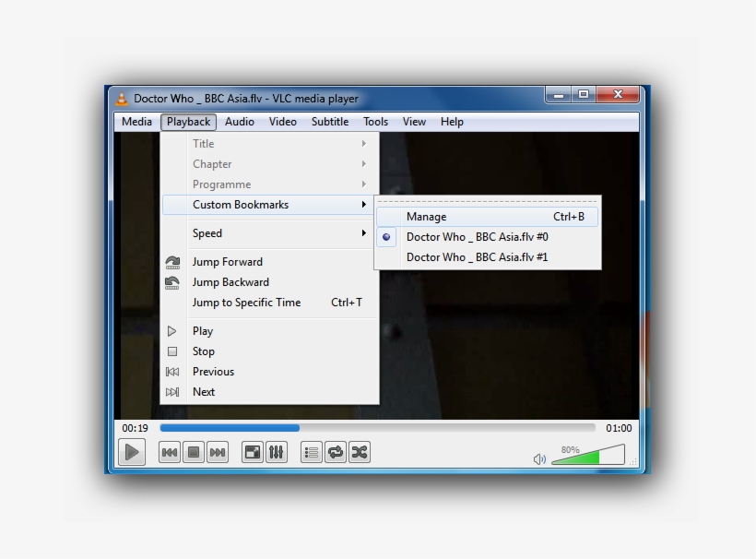The height and width of the screenshot is (559, 756).
Task: Select Previous in the Playback menu
Action: point(269,372)
